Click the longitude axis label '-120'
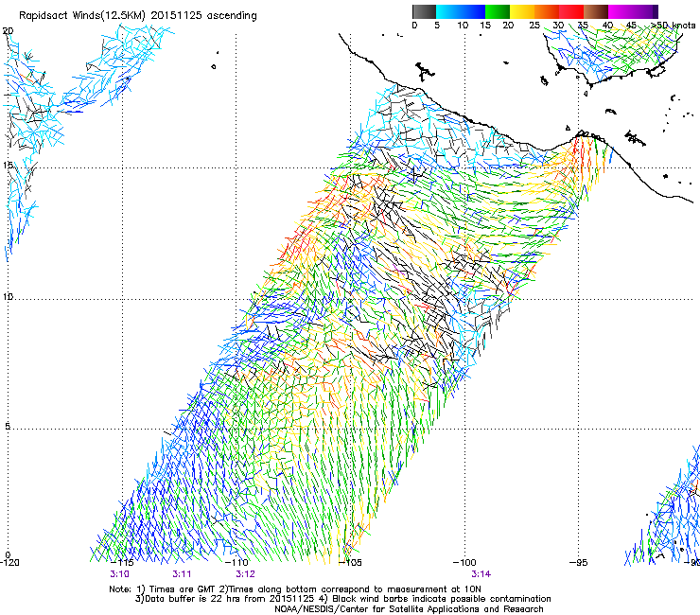This screenshot has height=615, width=700. [9, 562]
